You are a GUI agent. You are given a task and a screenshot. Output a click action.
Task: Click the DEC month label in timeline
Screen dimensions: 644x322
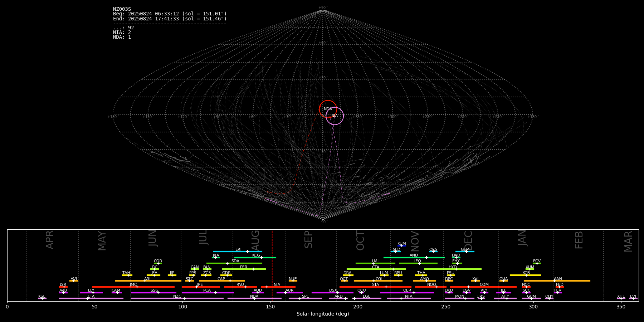click(x=468, y=240)
